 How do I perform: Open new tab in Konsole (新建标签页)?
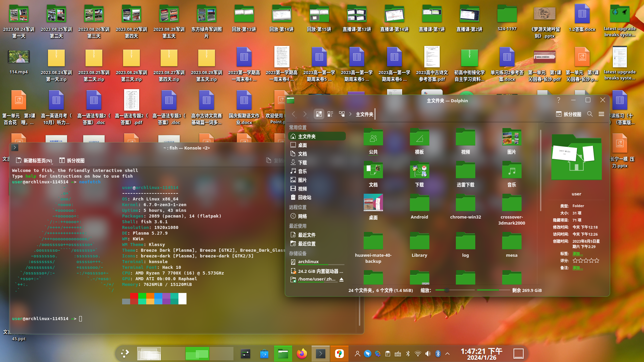pos(34,161)
